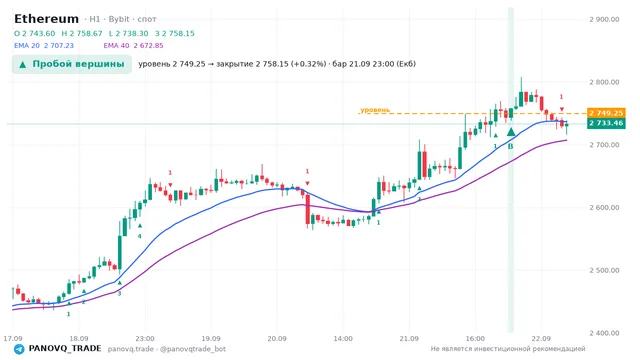Click the 16:00 time axis label
Screen dimensions: 640x360
[475, 339]
